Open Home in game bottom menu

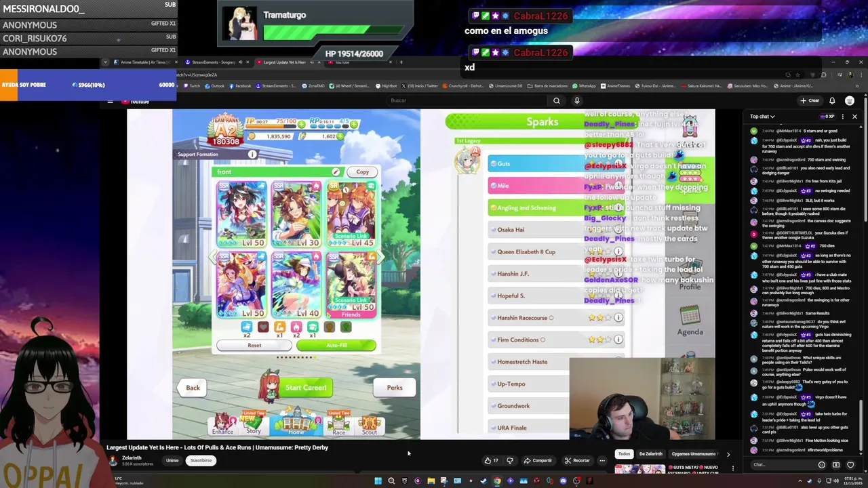[296, 422]
